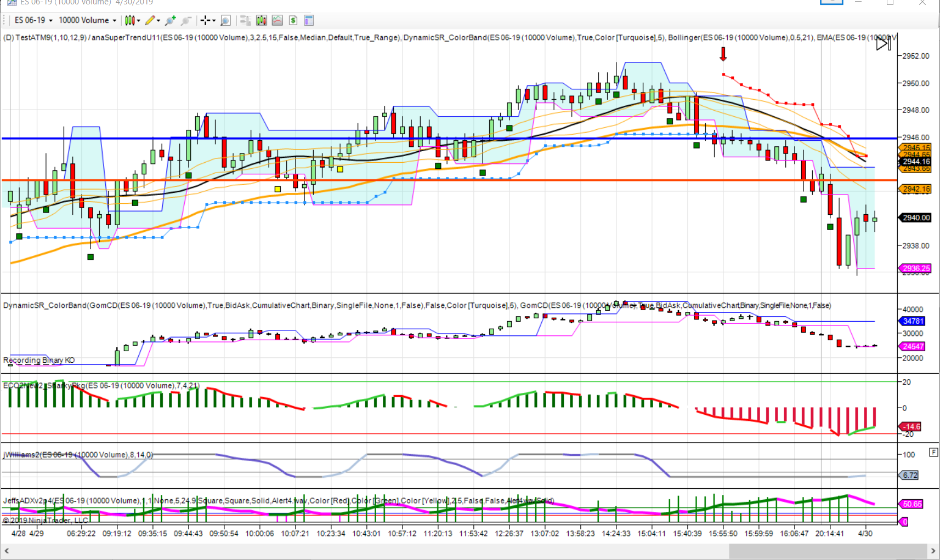This screenshot has height=560, width=940.
Task: Click the 2940.00 last price marker
Action: coord(916,218)
